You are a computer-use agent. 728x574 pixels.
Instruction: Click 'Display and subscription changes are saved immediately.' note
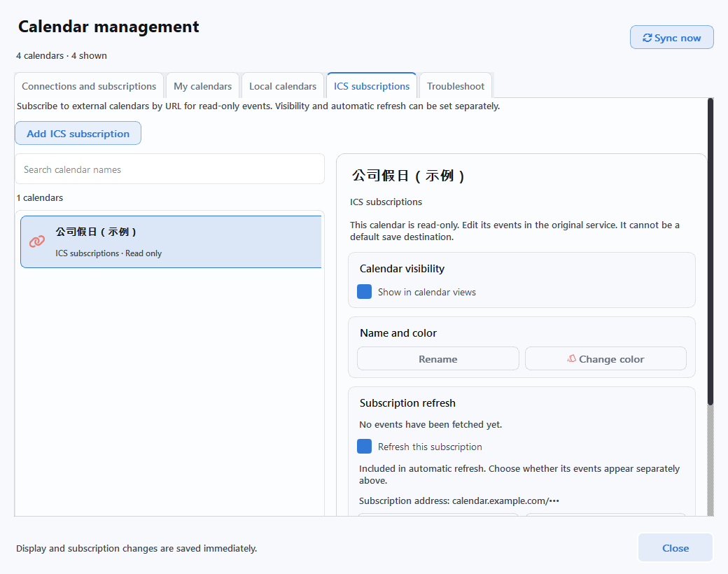coord(136,549)
